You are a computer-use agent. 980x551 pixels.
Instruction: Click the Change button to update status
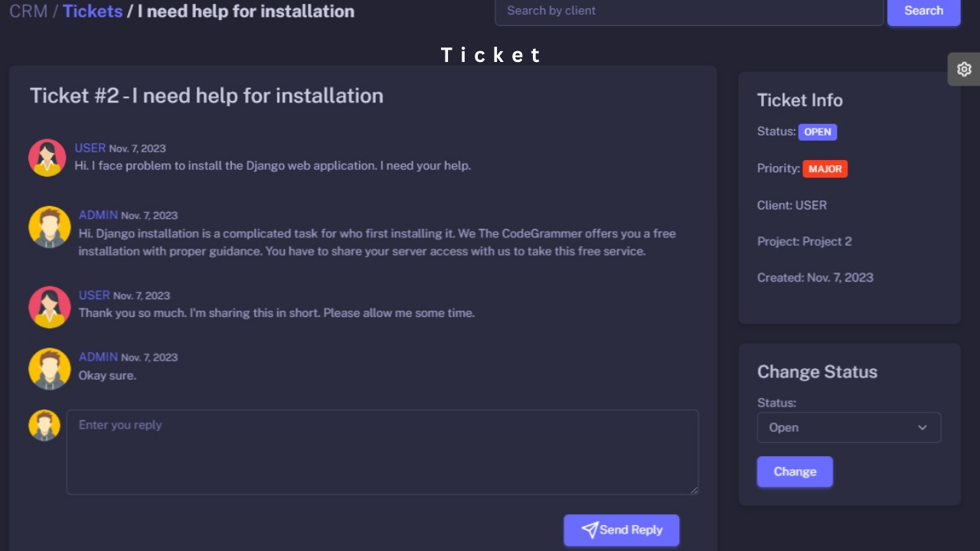tap(795, 471)
